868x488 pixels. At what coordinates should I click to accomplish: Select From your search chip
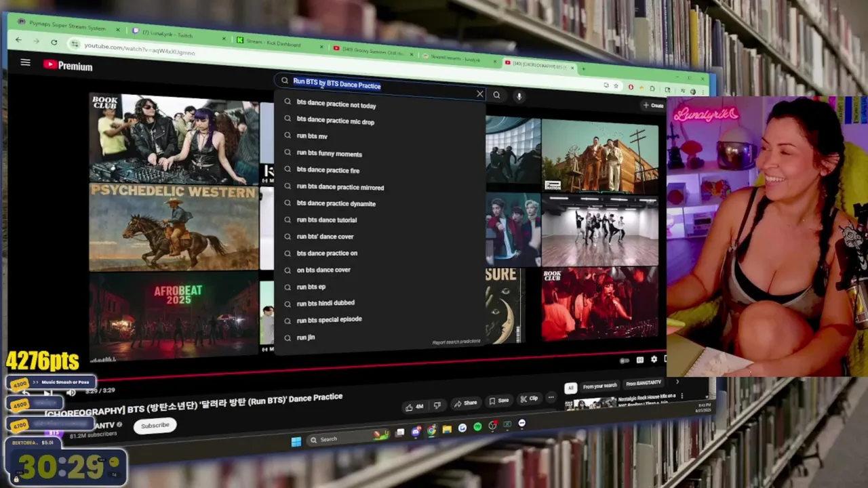tap(599, 386)
